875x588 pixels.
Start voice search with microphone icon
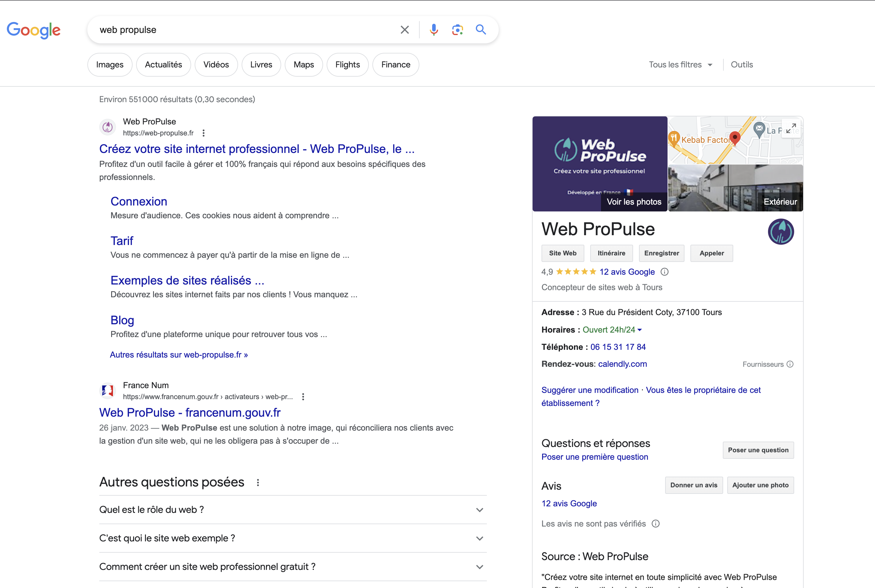pos(434,30)
